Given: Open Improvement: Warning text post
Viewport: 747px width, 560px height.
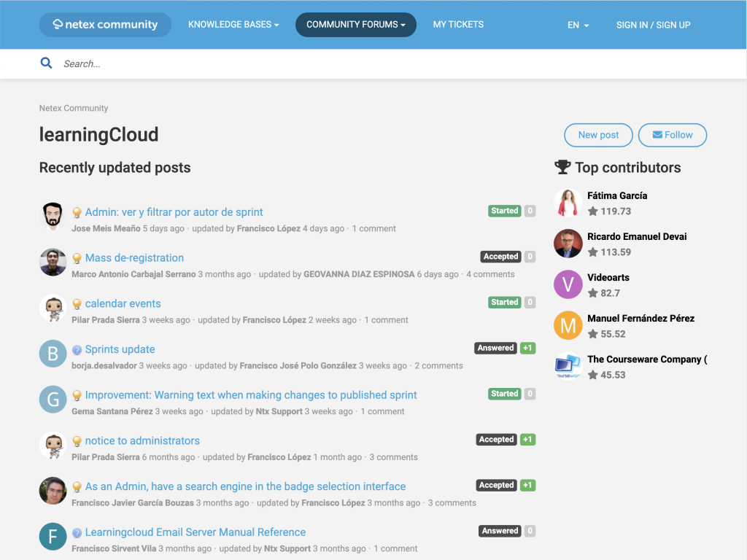Looking at the screenshot, I should [x=251, y=394].
